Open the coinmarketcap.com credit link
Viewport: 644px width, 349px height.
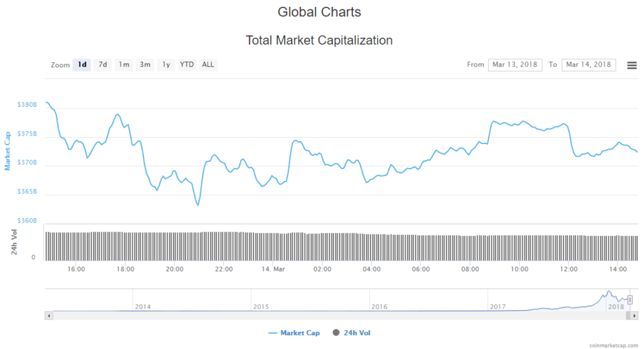pyautogui.click(x=616, y=345)
